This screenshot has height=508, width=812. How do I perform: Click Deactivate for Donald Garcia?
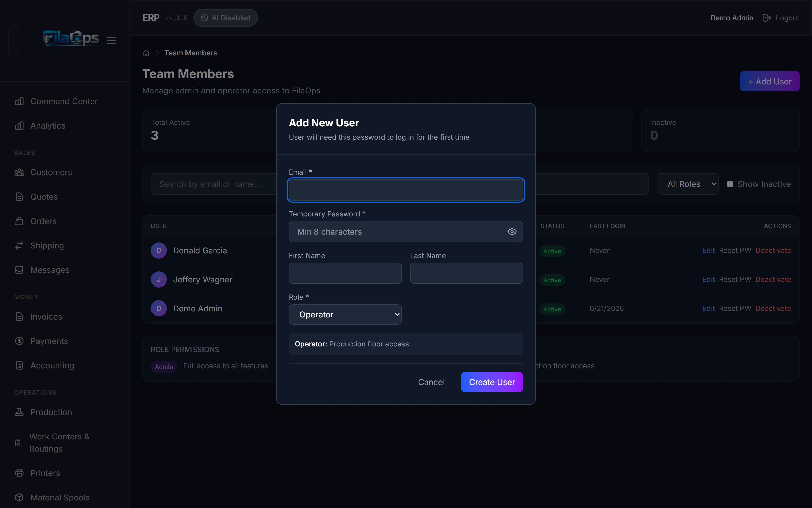point(773,251)
